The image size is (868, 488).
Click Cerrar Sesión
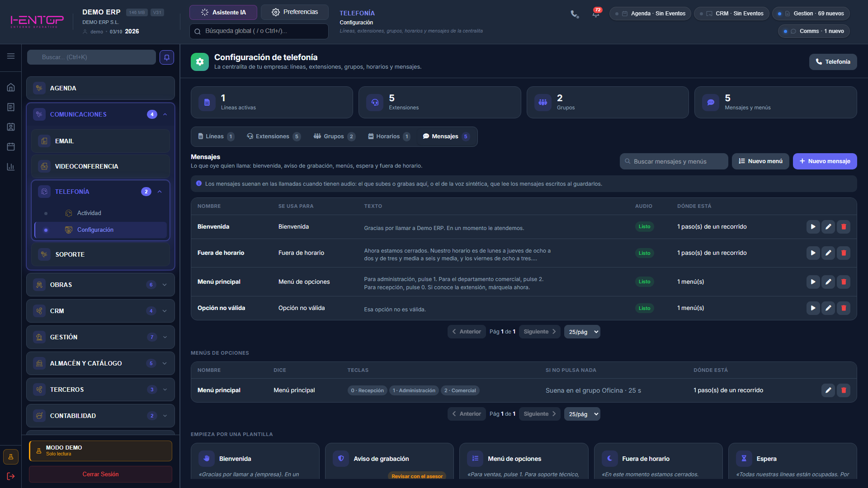coord(100,474)
